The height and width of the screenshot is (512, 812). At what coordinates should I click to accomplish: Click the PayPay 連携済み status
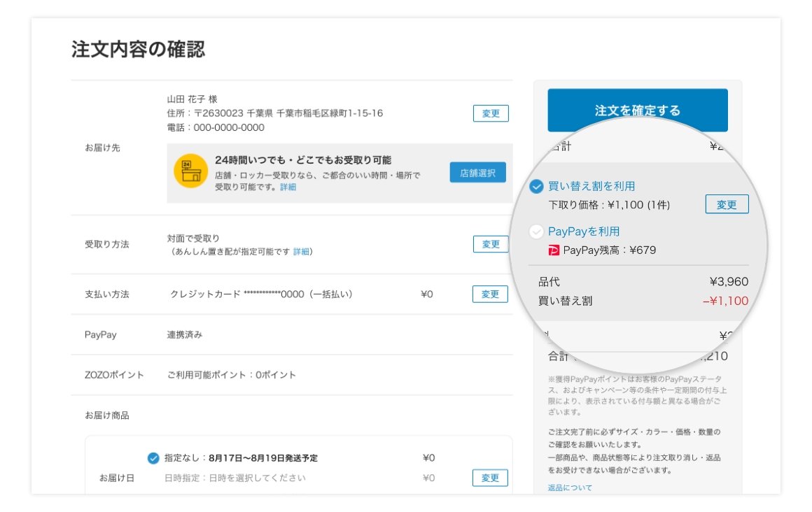pos(184,335)
